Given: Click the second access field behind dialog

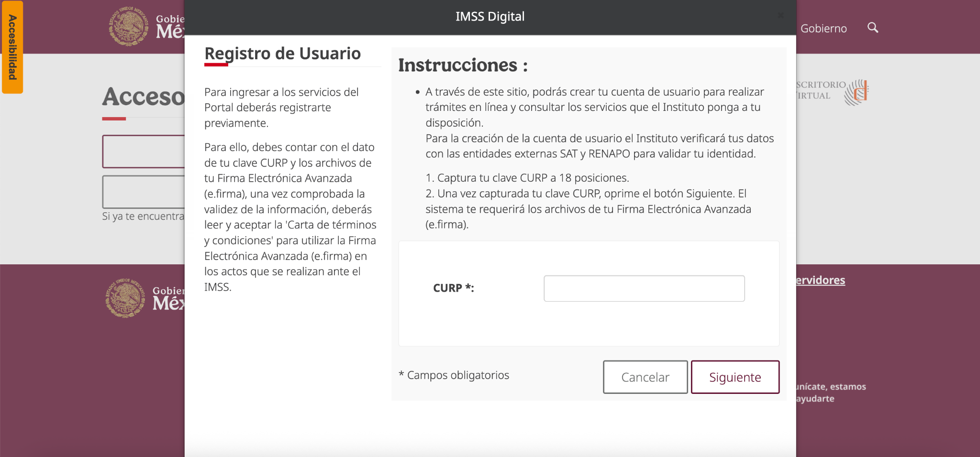Looking at the screenshot, I should coord(144,192).
